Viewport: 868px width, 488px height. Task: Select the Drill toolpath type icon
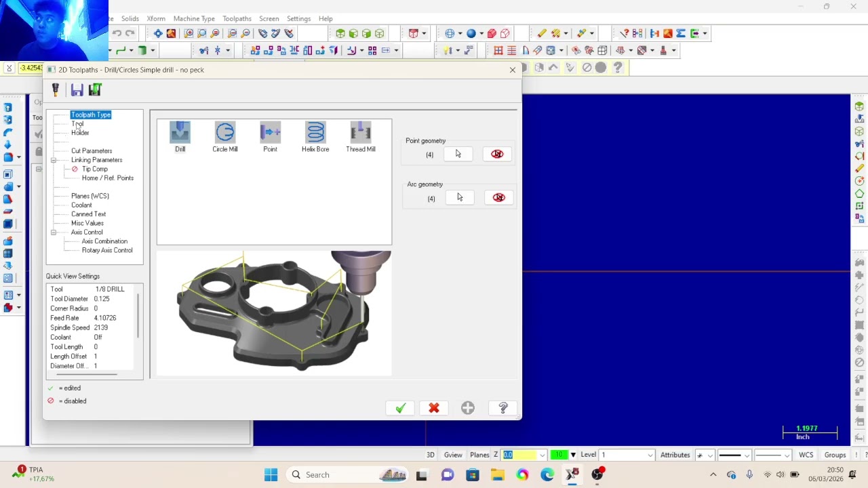pos(180,137)
